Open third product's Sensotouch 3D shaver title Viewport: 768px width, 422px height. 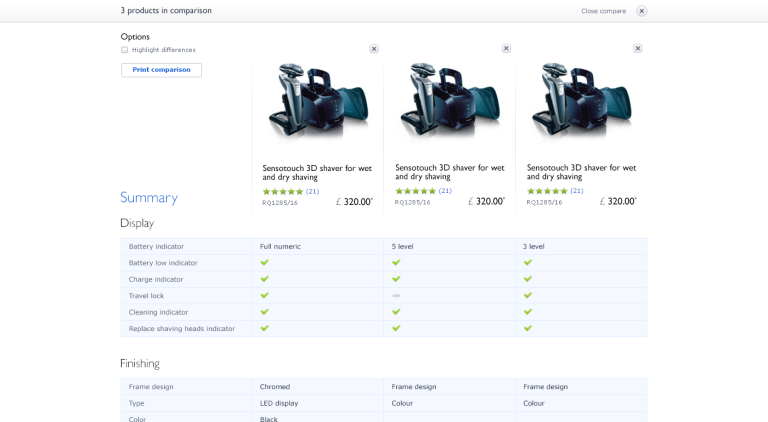tap(581, 172)
